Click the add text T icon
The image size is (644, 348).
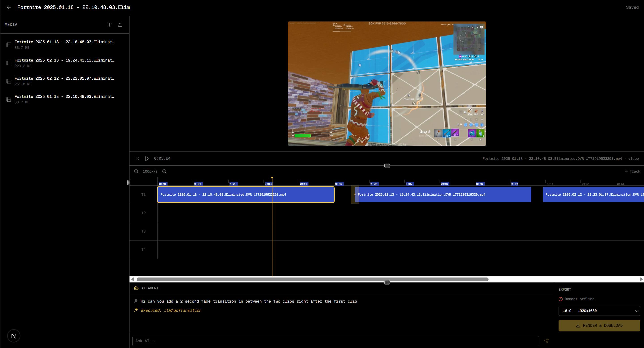110,25
